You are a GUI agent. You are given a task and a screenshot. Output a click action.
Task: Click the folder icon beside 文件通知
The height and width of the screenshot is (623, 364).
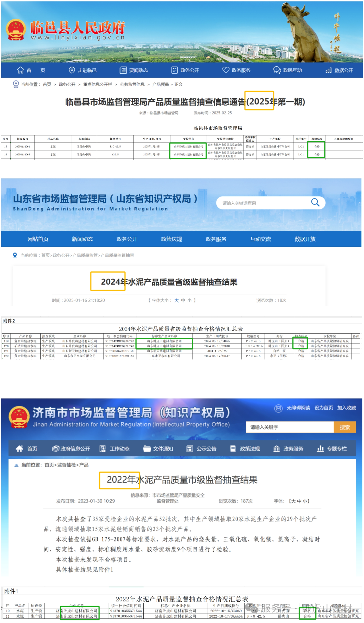[x=147, y=449]
